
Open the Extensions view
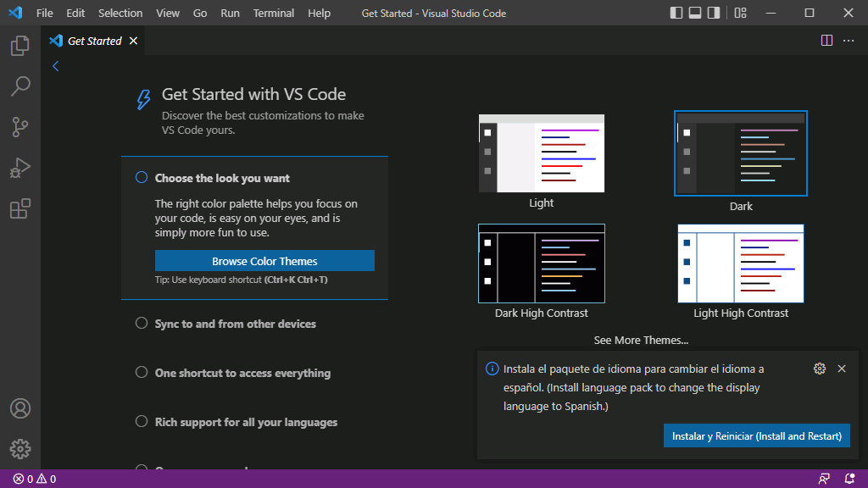click(20, 208)
